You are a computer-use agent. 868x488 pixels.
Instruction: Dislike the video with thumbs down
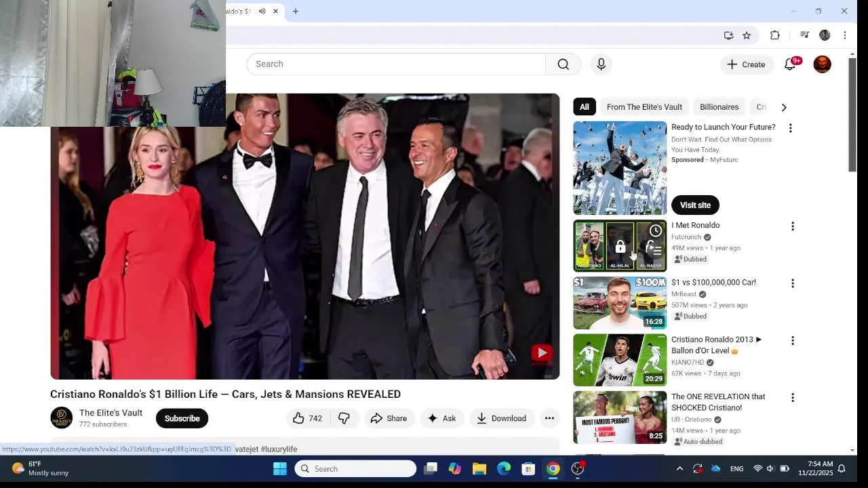(x=344, y=418)
